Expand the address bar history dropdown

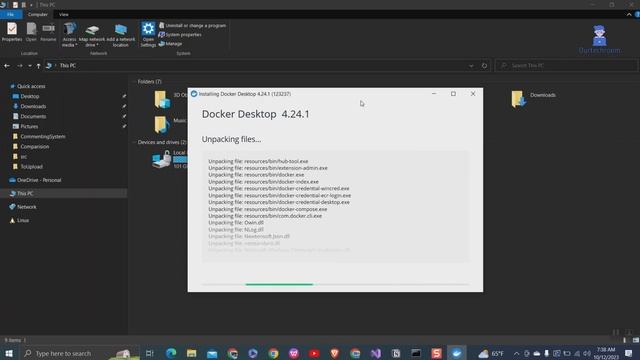(471, 66)
